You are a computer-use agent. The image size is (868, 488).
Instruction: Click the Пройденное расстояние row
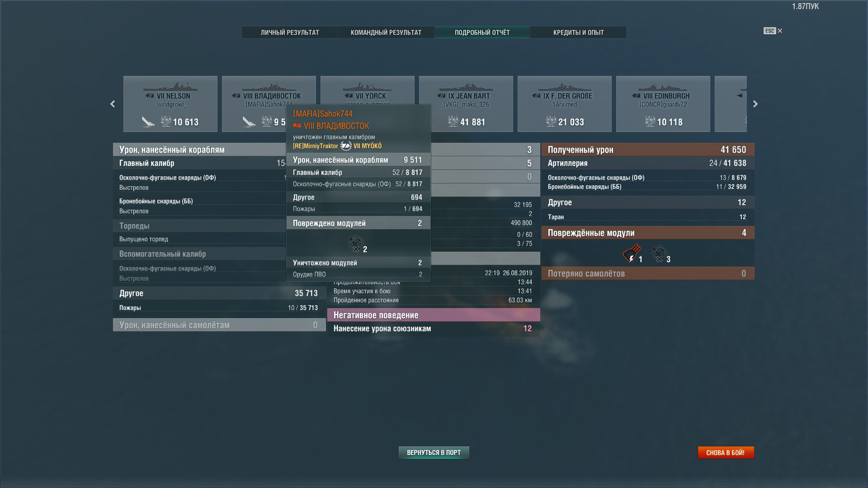point(434,300)
